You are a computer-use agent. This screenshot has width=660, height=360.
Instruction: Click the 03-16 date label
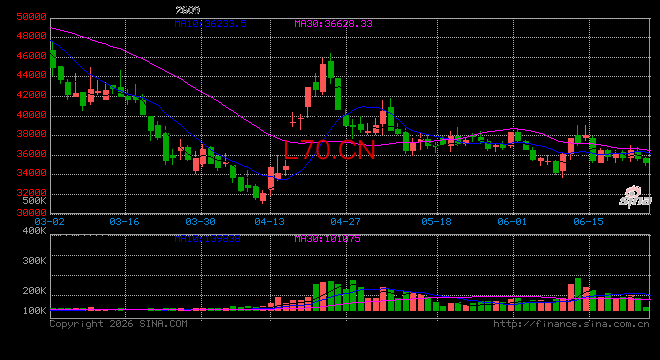tap(125, 221)
